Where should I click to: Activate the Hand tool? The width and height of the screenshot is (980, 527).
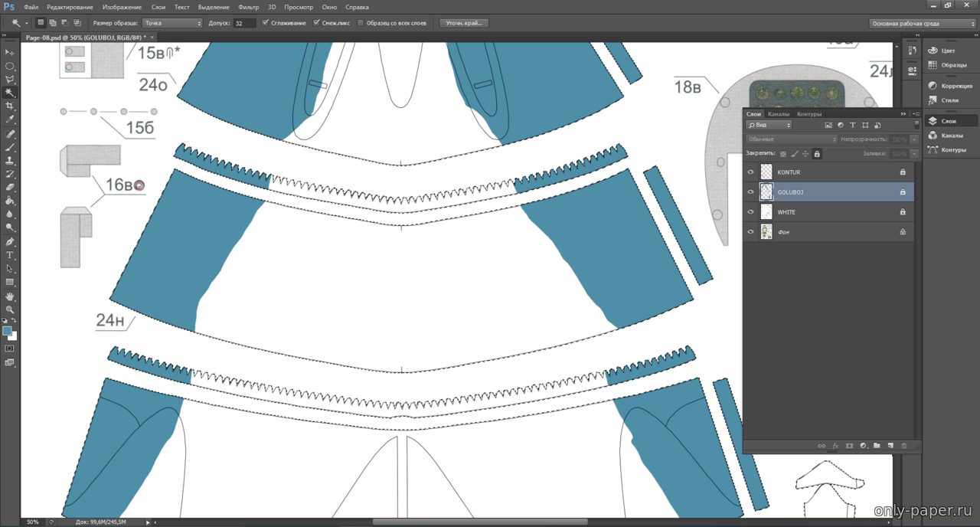click(10, 296)
